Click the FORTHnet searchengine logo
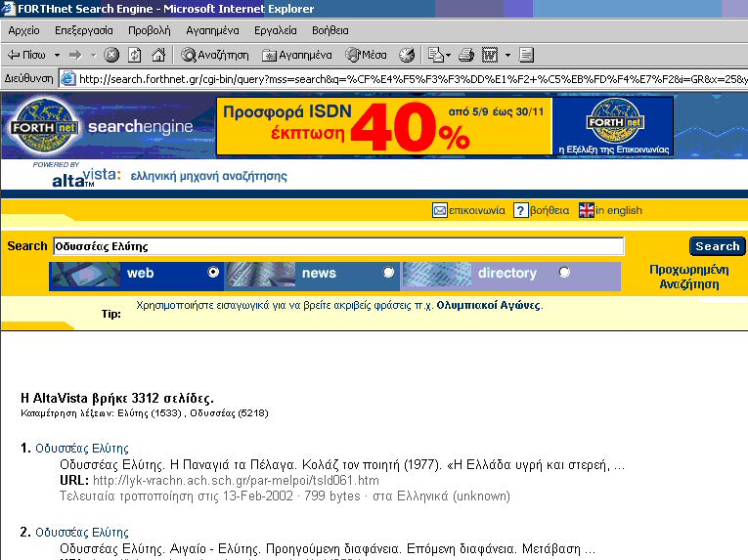 click(x=102, y=126)
